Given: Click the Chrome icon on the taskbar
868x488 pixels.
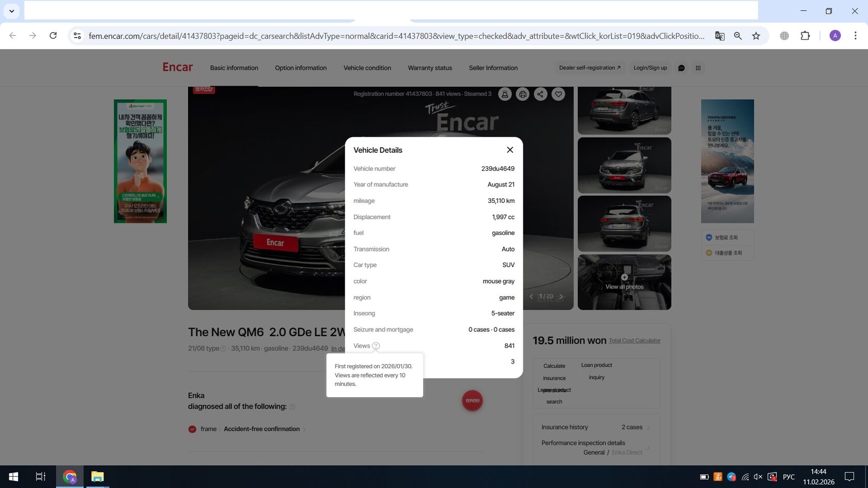Looking at the screenshot, I should [69, 477].
